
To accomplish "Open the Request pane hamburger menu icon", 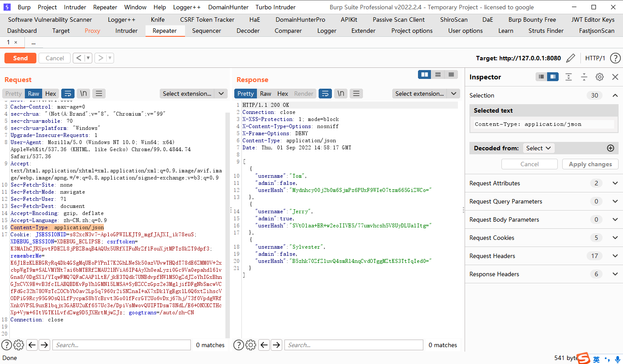I will (x=99, y=94).
